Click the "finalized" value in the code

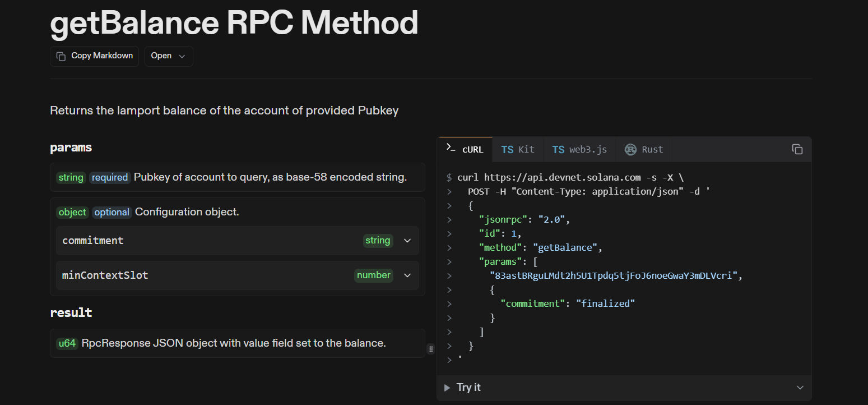[x=606, y=303]
